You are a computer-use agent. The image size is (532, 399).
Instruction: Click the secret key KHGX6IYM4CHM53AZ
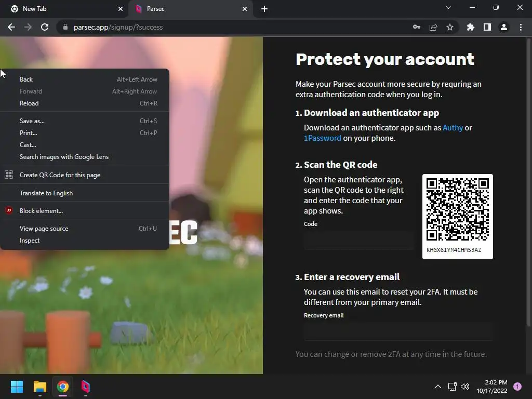[454, 250]
